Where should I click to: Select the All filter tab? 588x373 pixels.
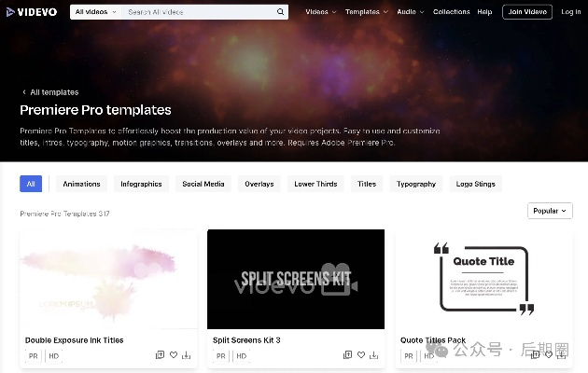click(31, 184)
